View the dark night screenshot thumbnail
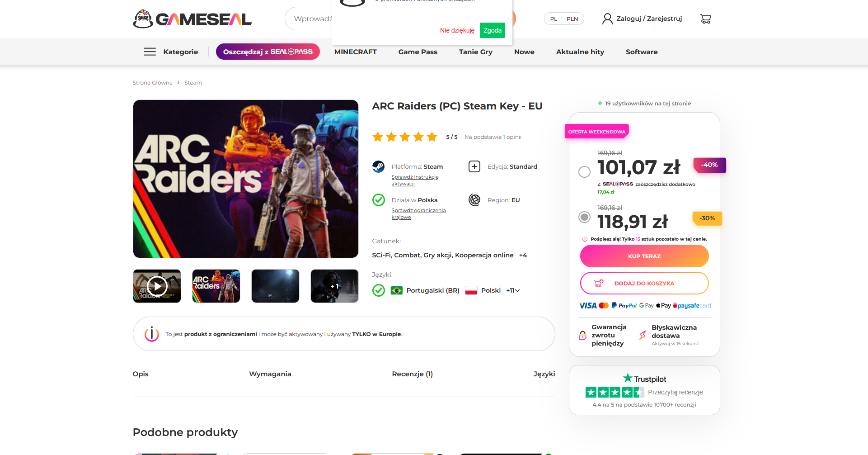Viewport: 868px width, 455px height. [x=275, y=286]
